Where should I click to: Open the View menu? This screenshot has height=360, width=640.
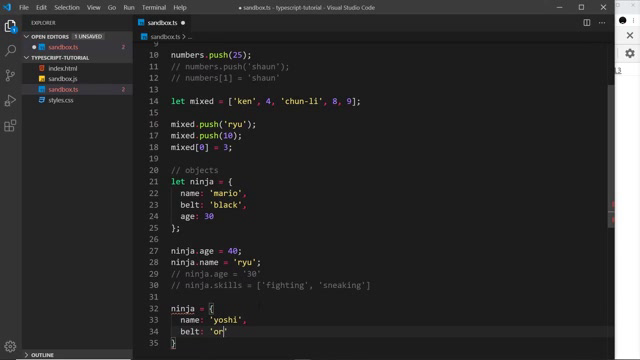click(x=93, y=7)
